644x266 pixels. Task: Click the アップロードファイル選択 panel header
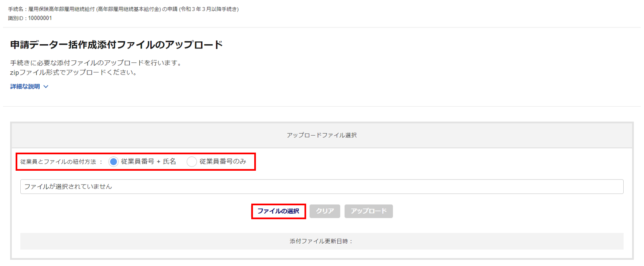(321, 135)
